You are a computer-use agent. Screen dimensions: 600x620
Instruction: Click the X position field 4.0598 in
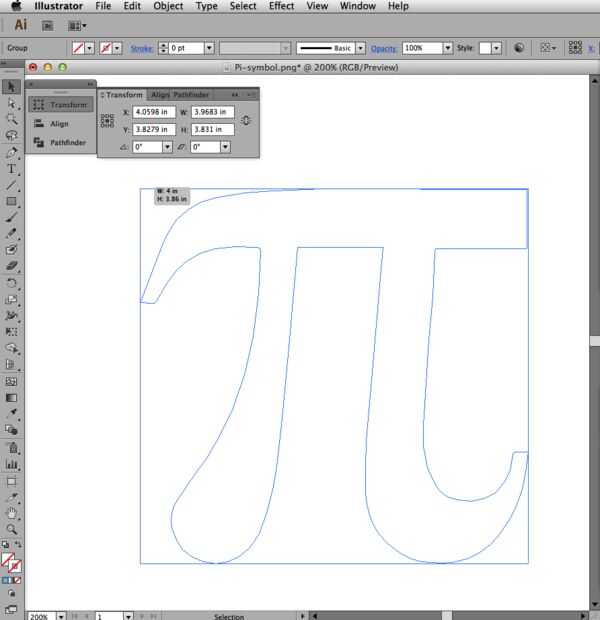(x=154, y=112)
